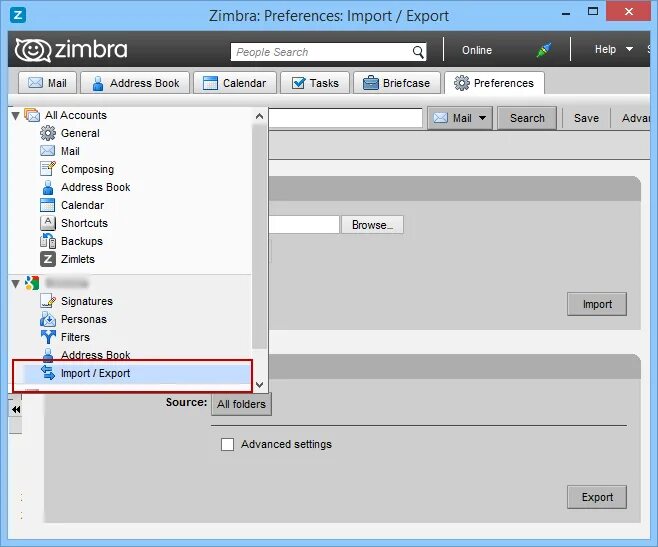Open the Calendar tab
This screenshot has width=658, height=547.
tap(235, 83)
